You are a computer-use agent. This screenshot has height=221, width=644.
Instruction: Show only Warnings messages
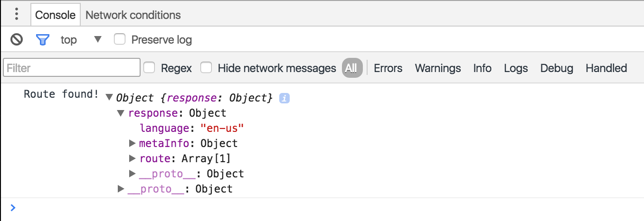pyautogui.click(x=438, y=68)
